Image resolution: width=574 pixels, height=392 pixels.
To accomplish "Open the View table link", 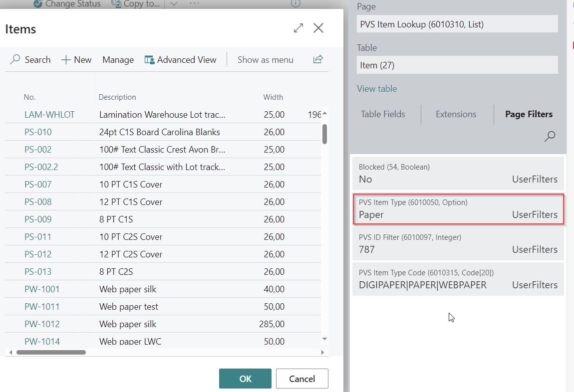I will pos(377,88).
